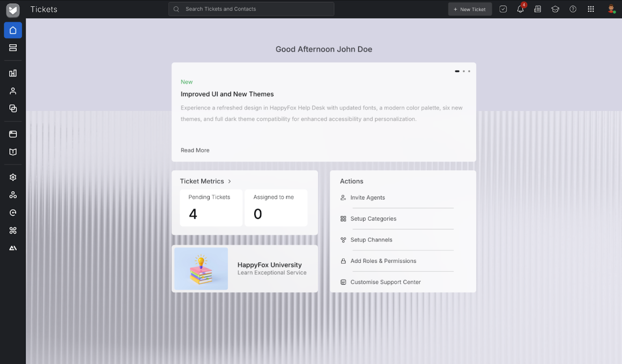The width and height of the screenshot is (622, 364).
Task: Open the user profile avatar menu
Action: [611, 9]
